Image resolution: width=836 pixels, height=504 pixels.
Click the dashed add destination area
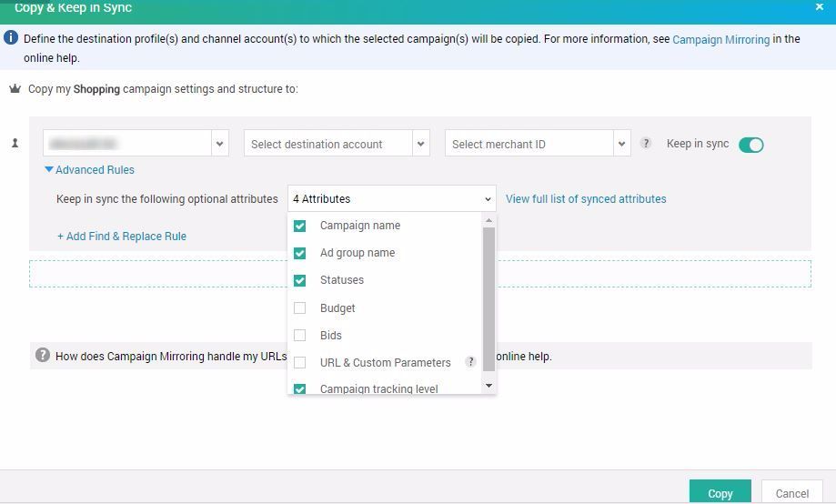tap(420, 274)
